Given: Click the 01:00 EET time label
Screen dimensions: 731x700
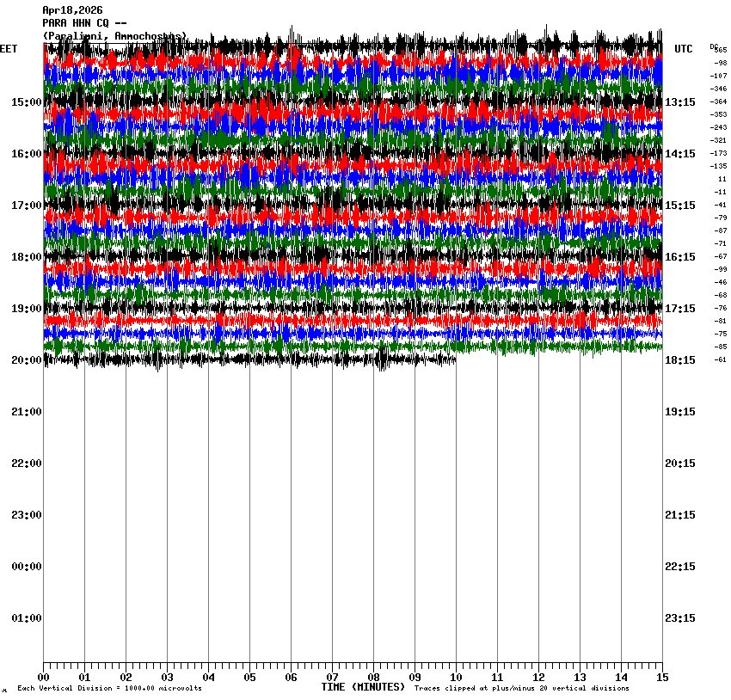Looking at the screenshot, I should 26,618.
